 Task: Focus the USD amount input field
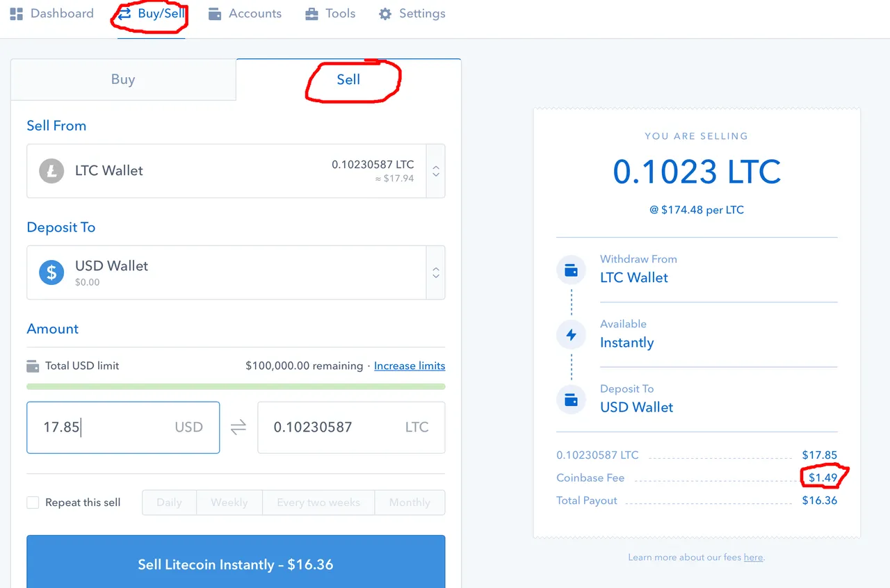click(x=123, y=427)
